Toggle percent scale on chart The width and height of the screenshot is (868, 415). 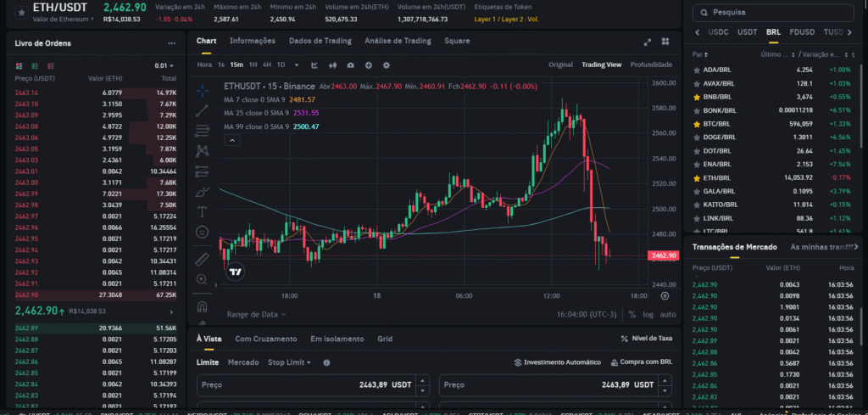(x=632, y=314)
